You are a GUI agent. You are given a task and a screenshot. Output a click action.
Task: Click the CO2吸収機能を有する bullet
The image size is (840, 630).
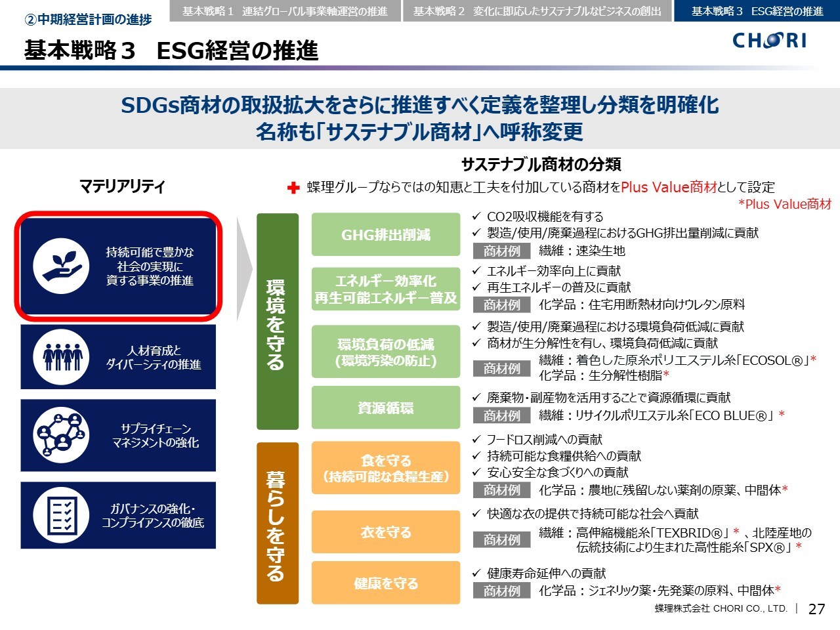[538, 217]
